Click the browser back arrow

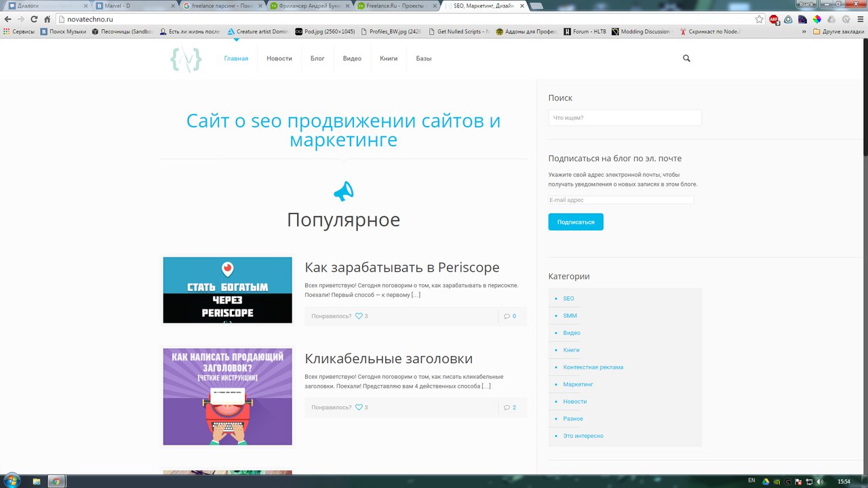coord(7,19)
